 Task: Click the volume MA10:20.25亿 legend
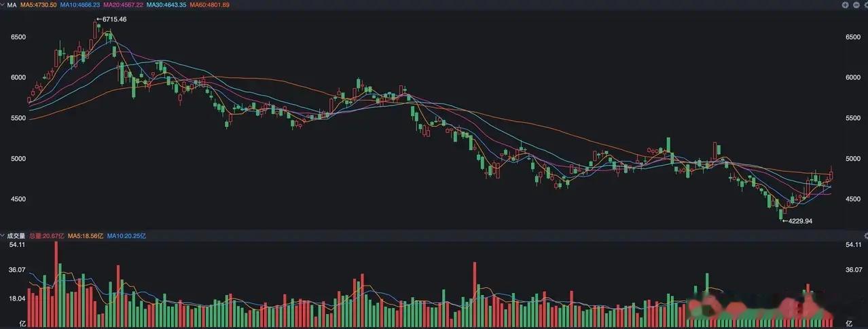[126, 236]
